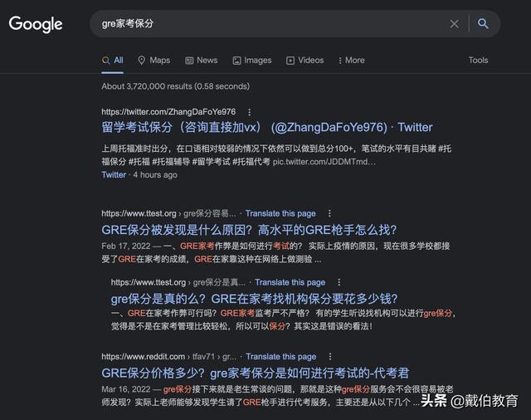
Task: Click the Feb 17, 2022 date text
Action: (x=126, y=246)
